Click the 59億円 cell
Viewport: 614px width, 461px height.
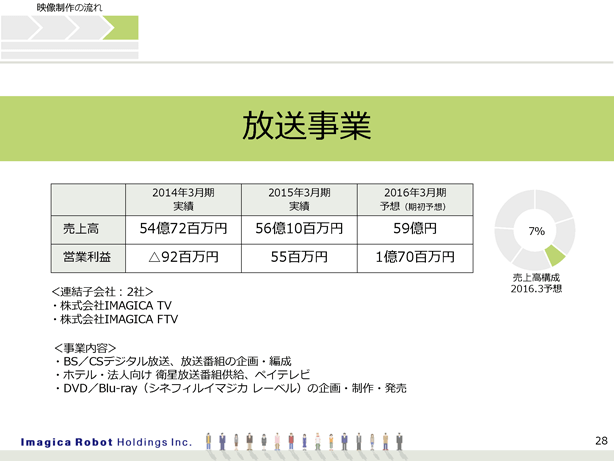click(x=415, y=230)
